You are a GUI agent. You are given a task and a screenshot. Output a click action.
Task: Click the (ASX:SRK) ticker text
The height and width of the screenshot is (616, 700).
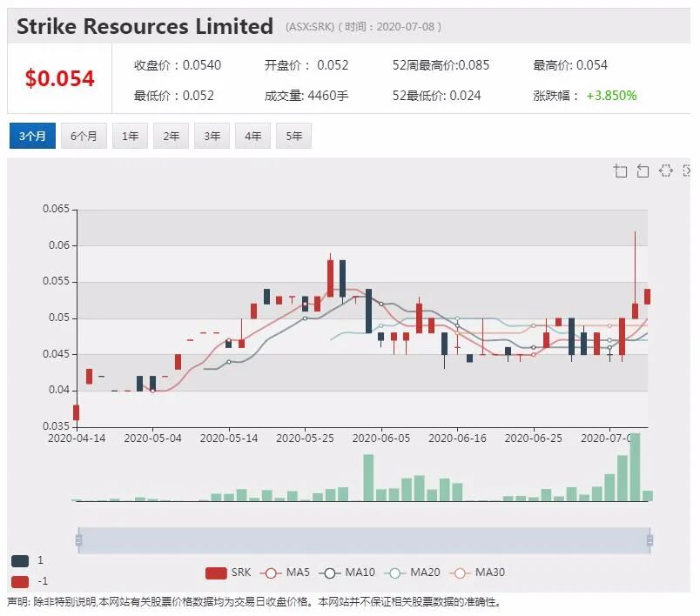pyautogui.click(x=310, y=27)
